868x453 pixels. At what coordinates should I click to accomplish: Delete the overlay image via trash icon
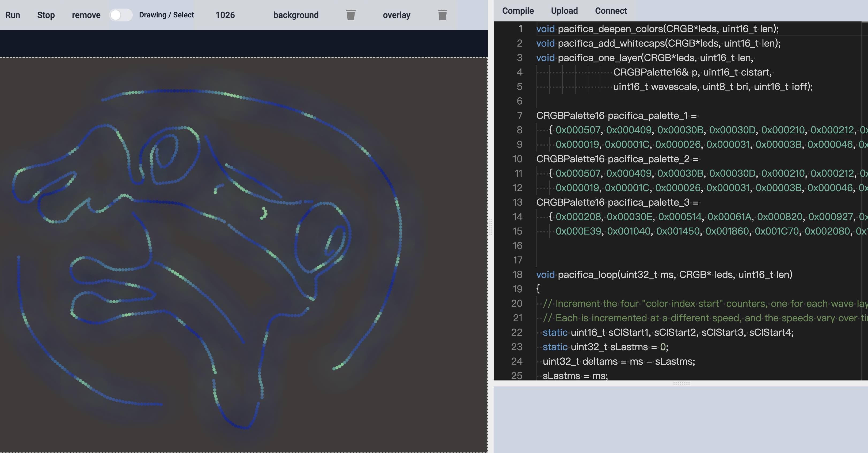[442, 15]
